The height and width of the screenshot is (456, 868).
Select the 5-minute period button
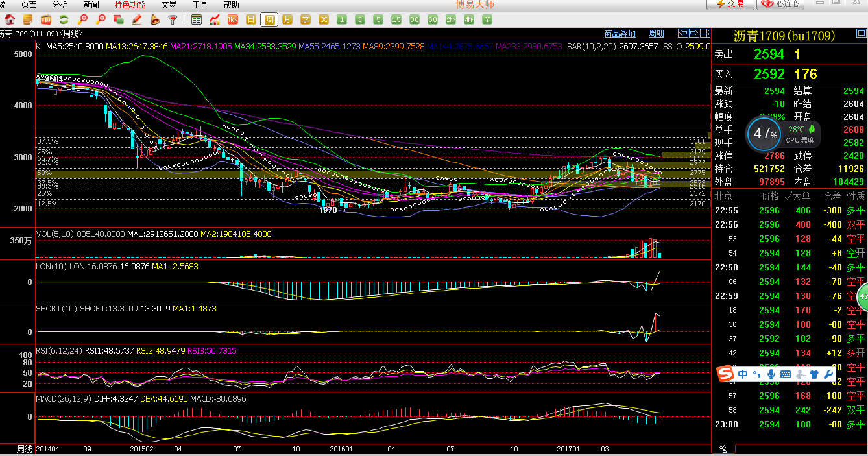coord(378,19)
